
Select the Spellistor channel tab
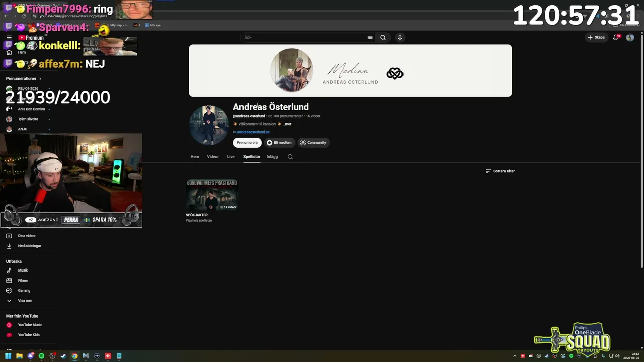pyautogui.click(x=252, y=157)
